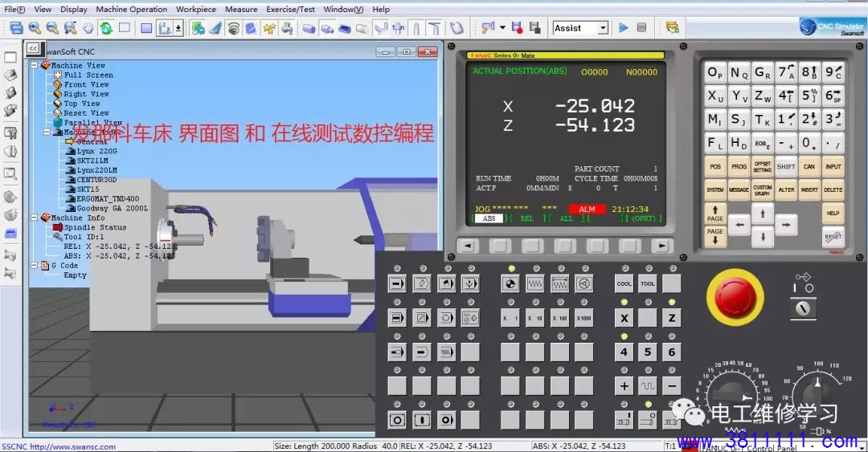The image size is (868, 452).
Task: Toggle the program protect key switch
Action: [x=803, y=309]
